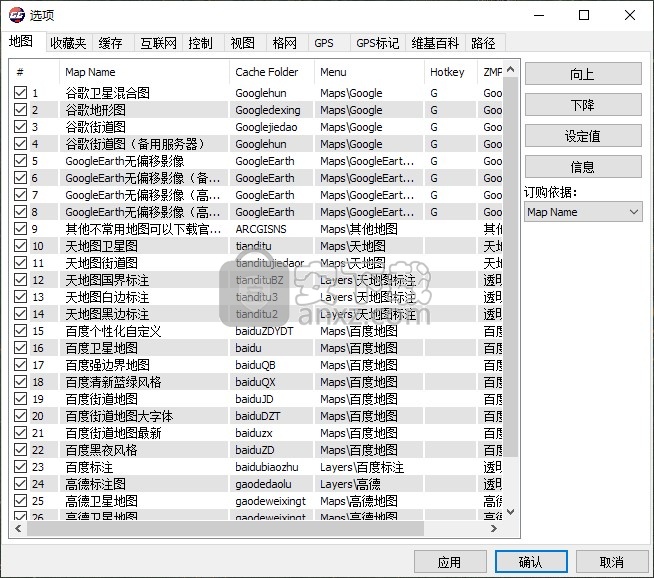Switch to the 互联网 tab
This screenshot has height=578, width=654.
click(158, 43)
